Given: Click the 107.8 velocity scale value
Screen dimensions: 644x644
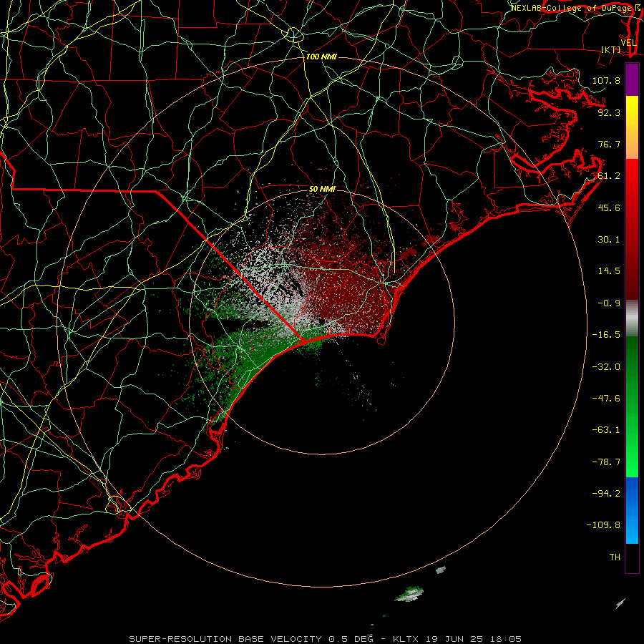Looking at the screenshot, I should 606,80.
